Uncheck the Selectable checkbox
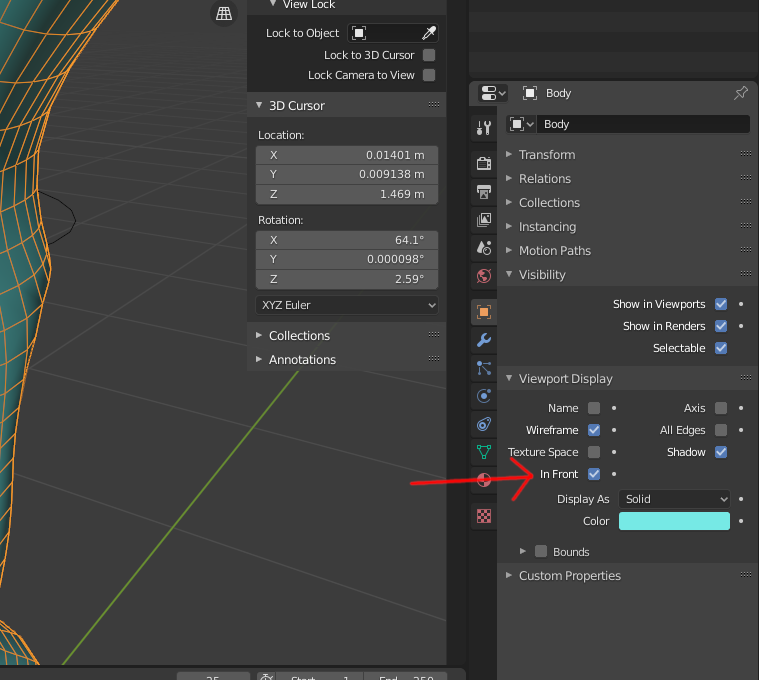759x680 pixels. [x=721, y=348]
